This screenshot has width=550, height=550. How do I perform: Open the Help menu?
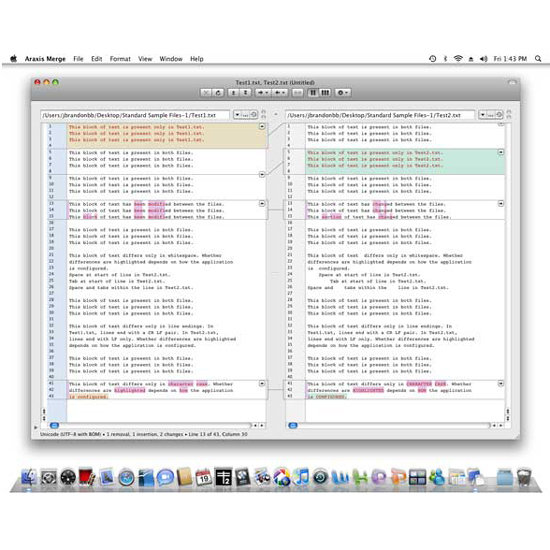click(x=197, y=59)
